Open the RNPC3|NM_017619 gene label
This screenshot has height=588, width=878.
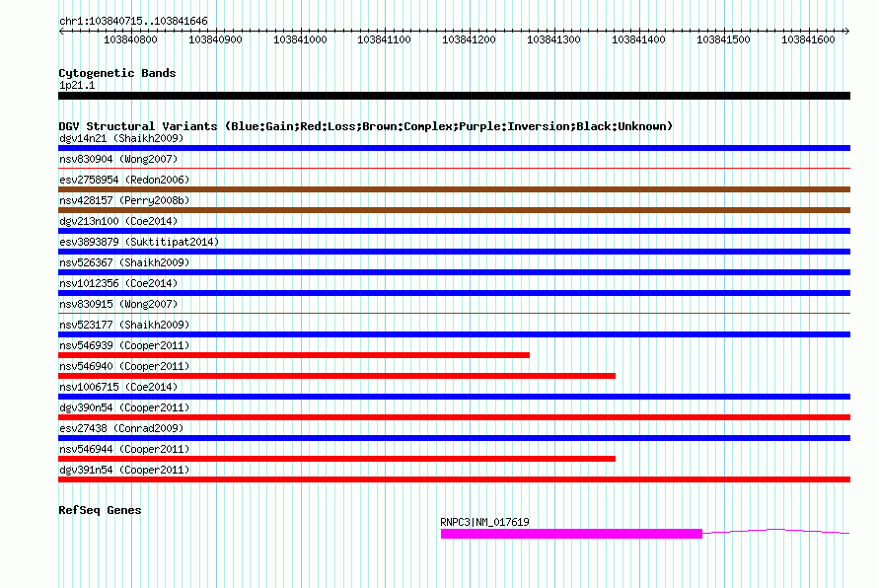(x=485, y=522)
